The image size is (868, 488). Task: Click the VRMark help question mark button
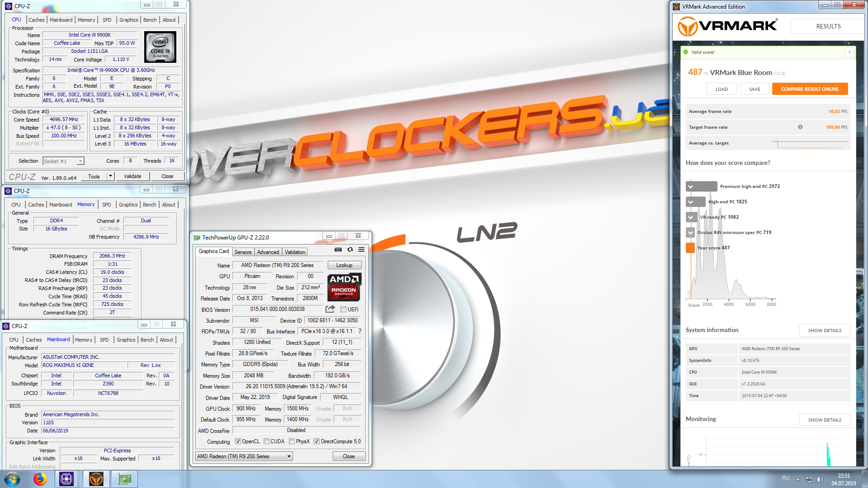point(849,52)
